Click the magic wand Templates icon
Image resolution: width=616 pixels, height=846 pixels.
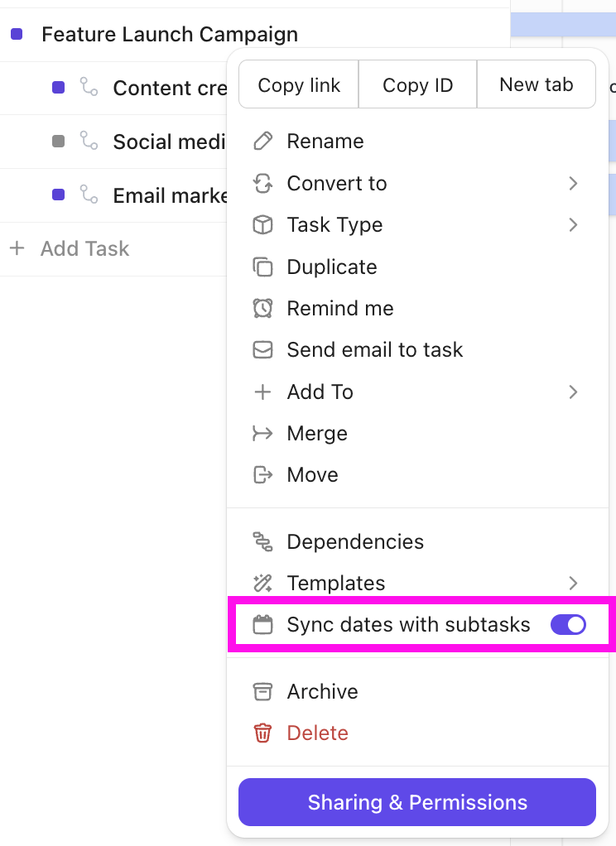(x=263, y=584)
